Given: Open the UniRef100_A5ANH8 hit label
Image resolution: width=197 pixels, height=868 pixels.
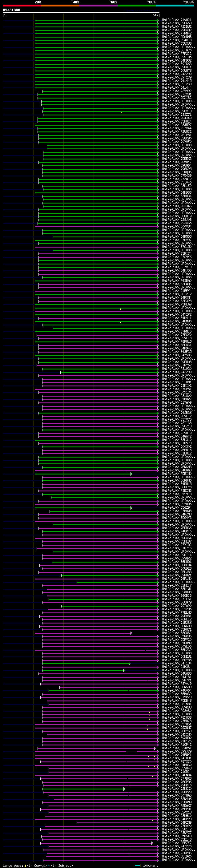Looking at the screenshot, I should pyautogui.click(x=176, y=37).
